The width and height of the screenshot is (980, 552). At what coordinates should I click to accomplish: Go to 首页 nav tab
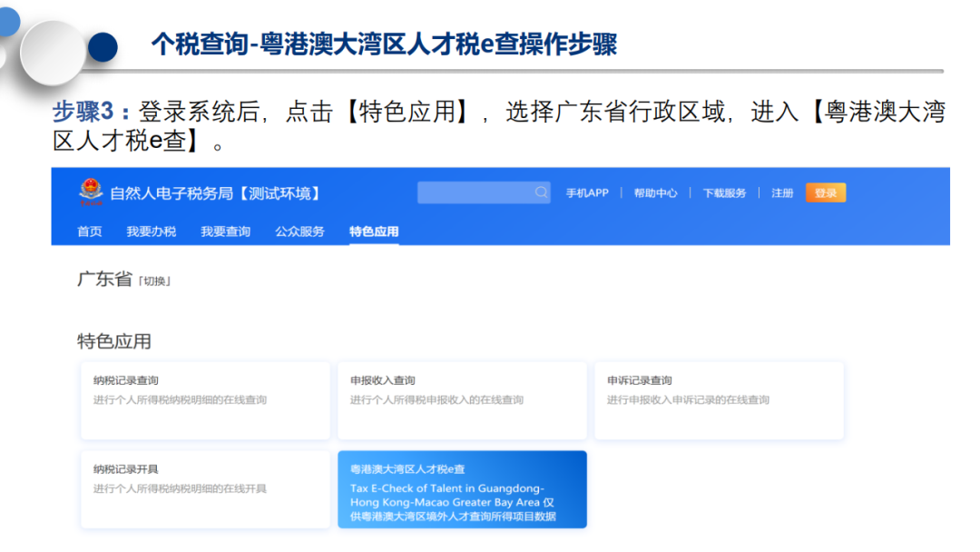(89, 232)
